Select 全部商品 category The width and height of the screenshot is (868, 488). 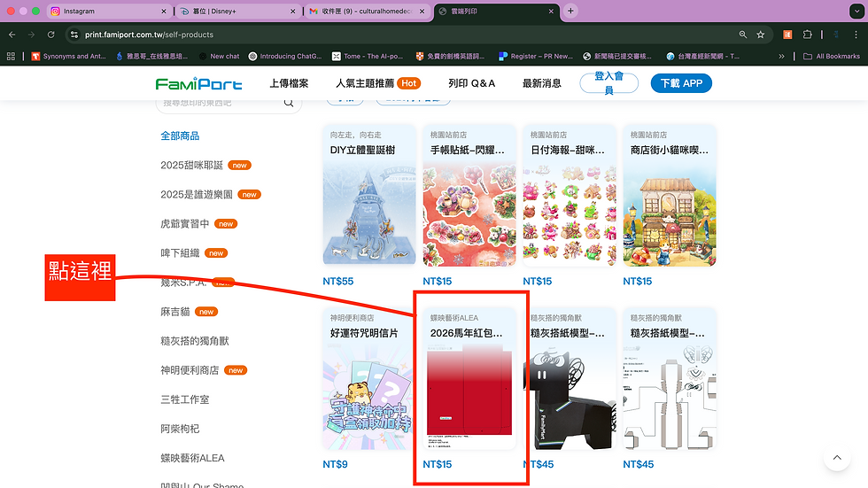tap(180, 136)
